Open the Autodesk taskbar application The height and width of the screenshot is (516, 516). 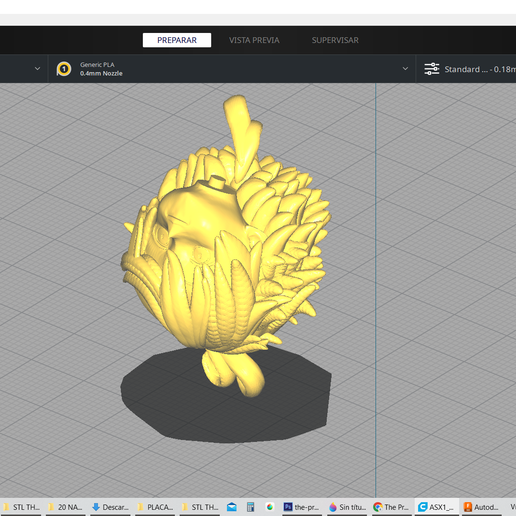[482, 507]
